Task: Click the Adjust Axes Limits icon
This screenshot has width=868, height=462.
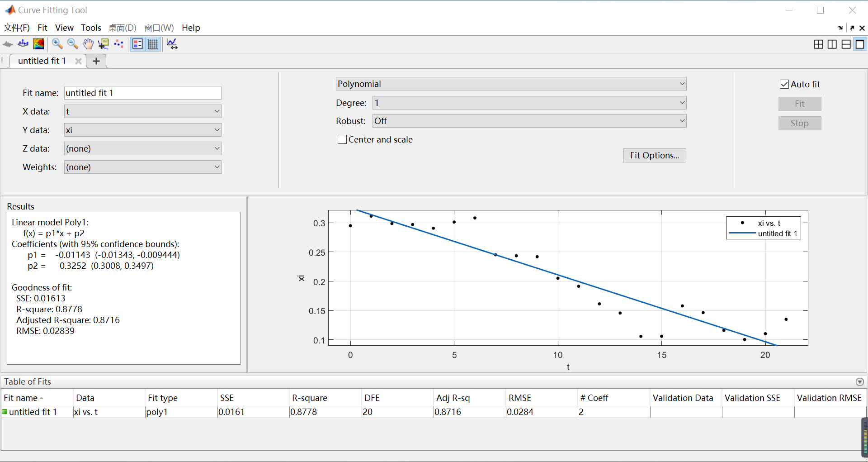Action: [x=172, y=44]
